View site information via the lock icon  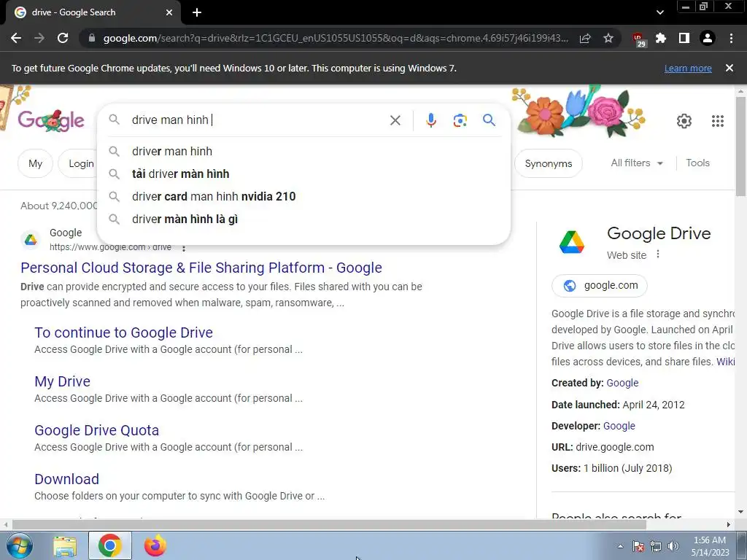click(92, 38)
